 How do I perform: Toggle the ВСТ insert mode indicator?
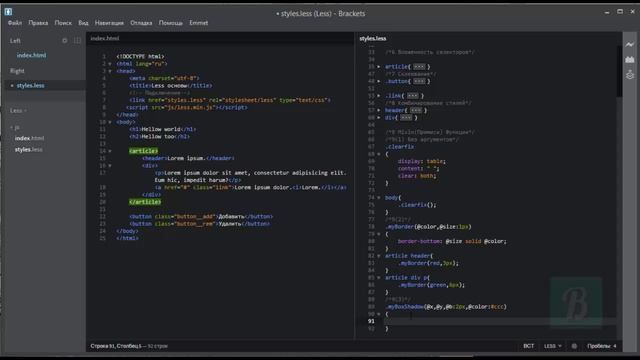(x=529, y=346)
